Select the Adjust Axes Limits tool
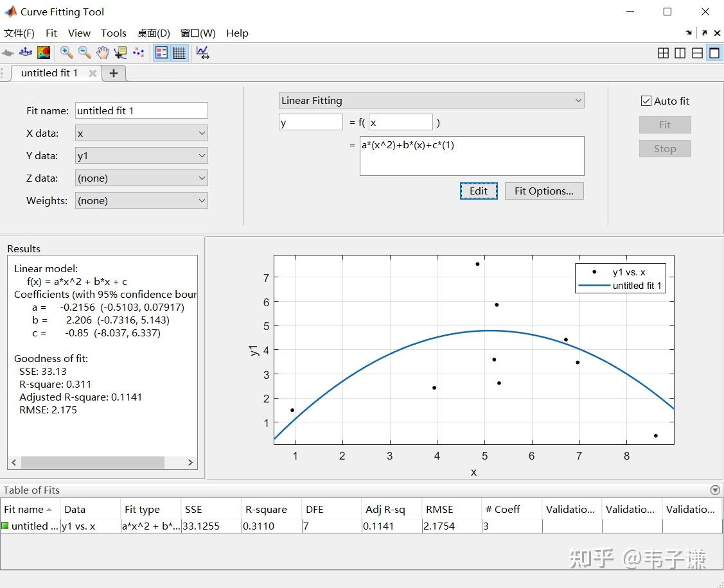The image size is (724, 588). (x=203, y=53)
